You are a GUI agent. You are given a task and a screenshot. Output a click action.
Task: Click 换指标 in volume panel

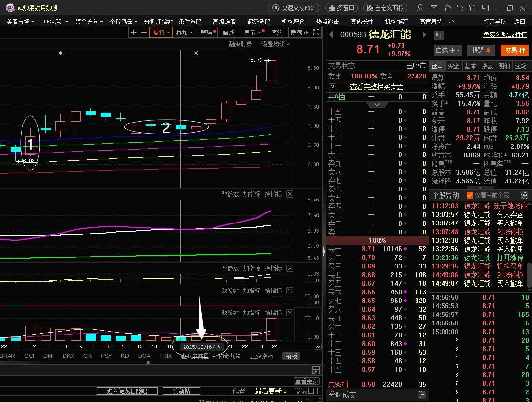pos(273,313)
